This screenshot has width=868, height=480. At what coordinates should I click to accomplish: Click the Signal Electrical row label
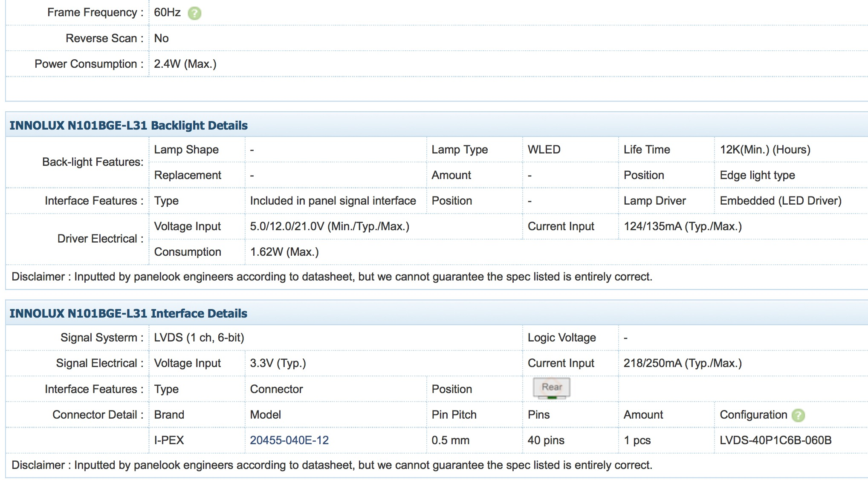pos(99,363)
